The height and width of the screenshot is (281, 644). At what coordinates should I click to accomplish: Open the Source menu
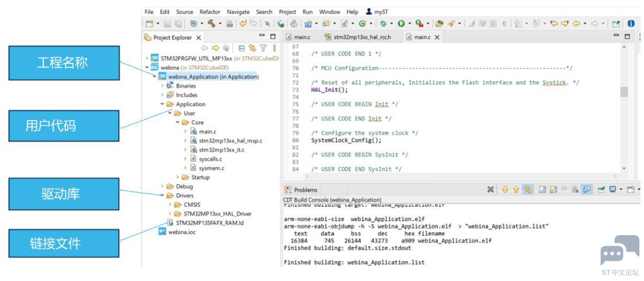(x=184, y=12)
